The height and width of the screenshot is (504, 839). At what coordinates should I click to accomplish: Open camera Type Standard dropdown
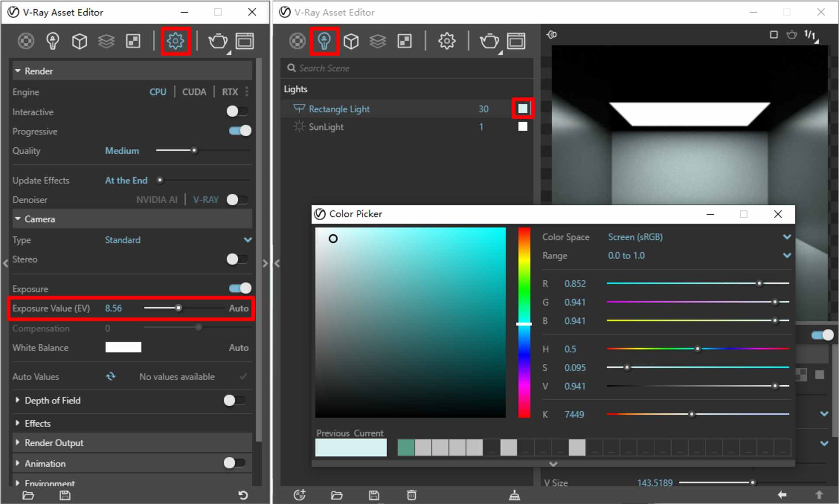[247, 240]
